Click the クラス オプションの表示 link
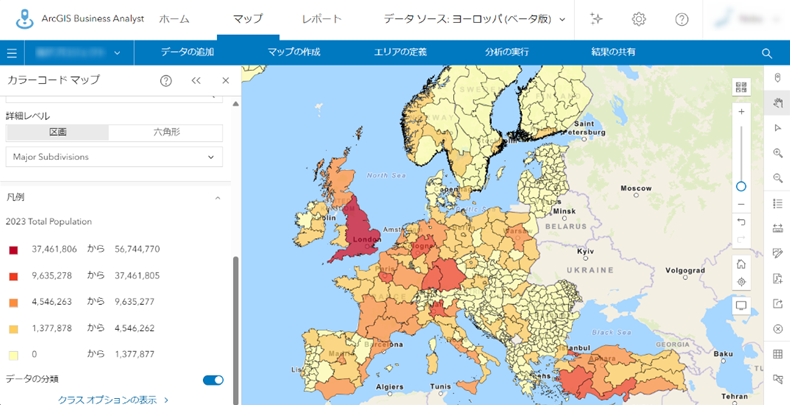The image size is (790, 405). [113, 399]
